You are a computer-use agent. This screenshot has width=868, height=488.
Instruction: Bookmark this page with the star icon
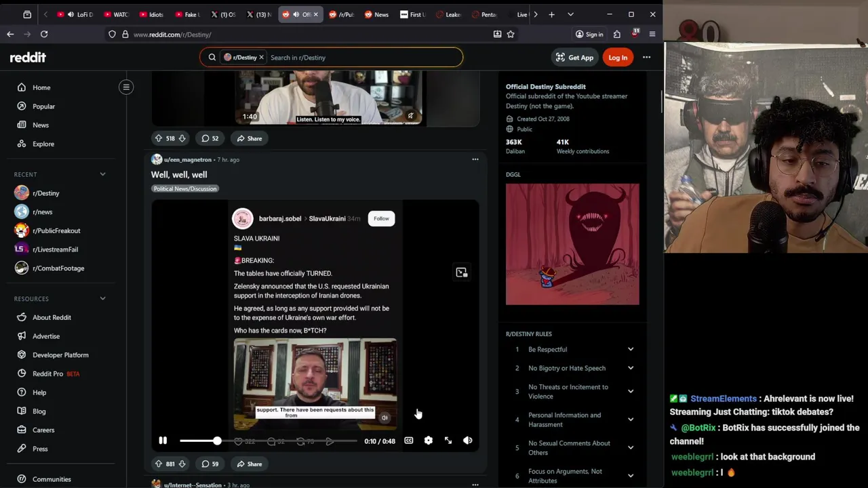511,34
